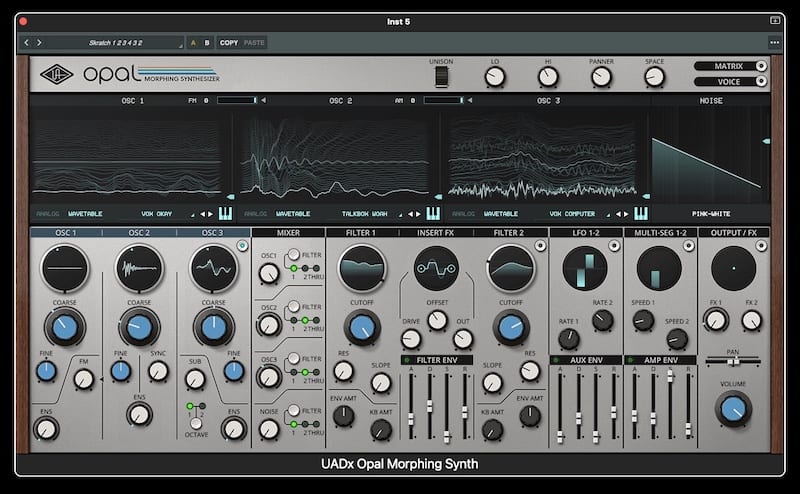Toggle the OSC 3 Octave switch

coord(196,423)
